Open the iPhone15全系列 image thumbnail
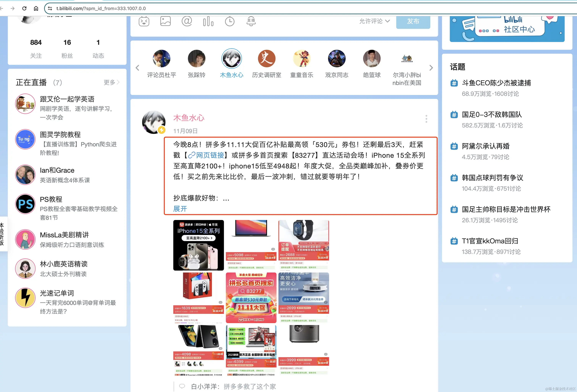This screenshot has width=577, height=392. click(198, 245)
